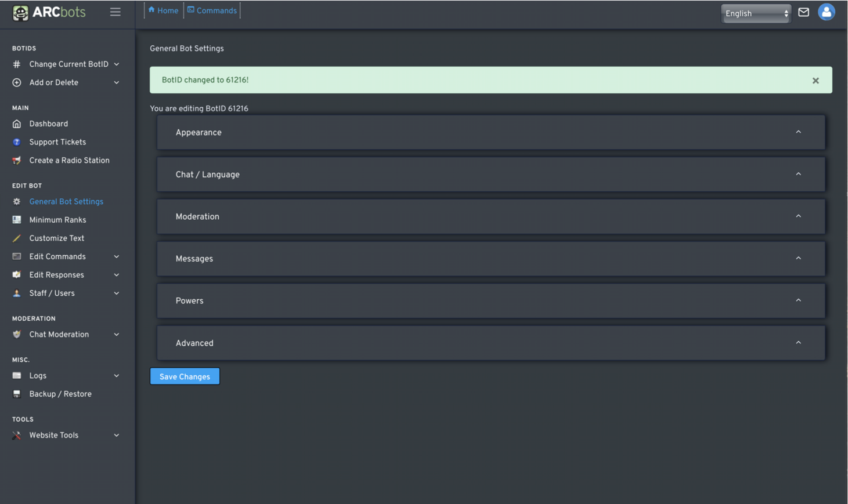Open the Backup / Restore link
848x504 pixels.
click(60, 394)
